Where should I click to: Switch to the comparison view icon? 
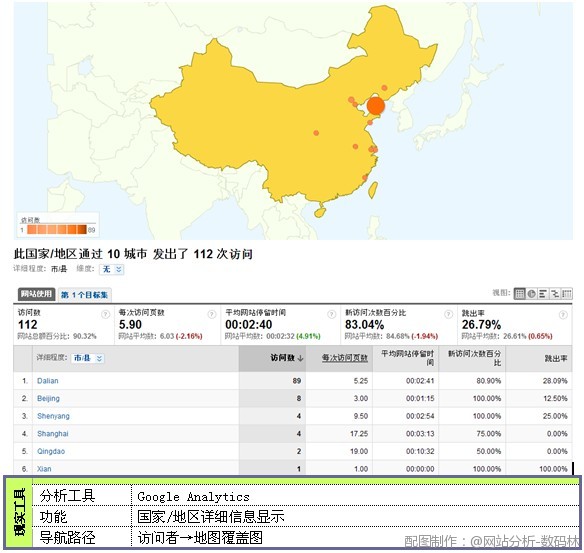555,294
